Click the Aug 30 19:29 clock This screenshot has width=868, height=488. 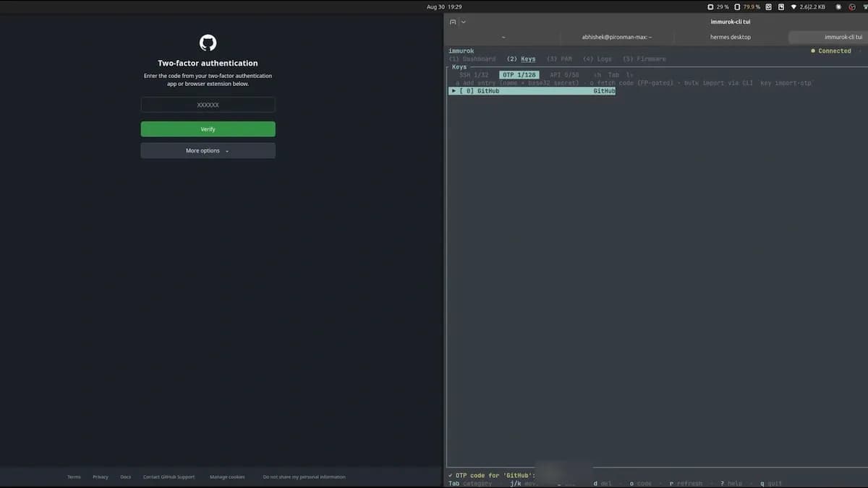(444, 7)
